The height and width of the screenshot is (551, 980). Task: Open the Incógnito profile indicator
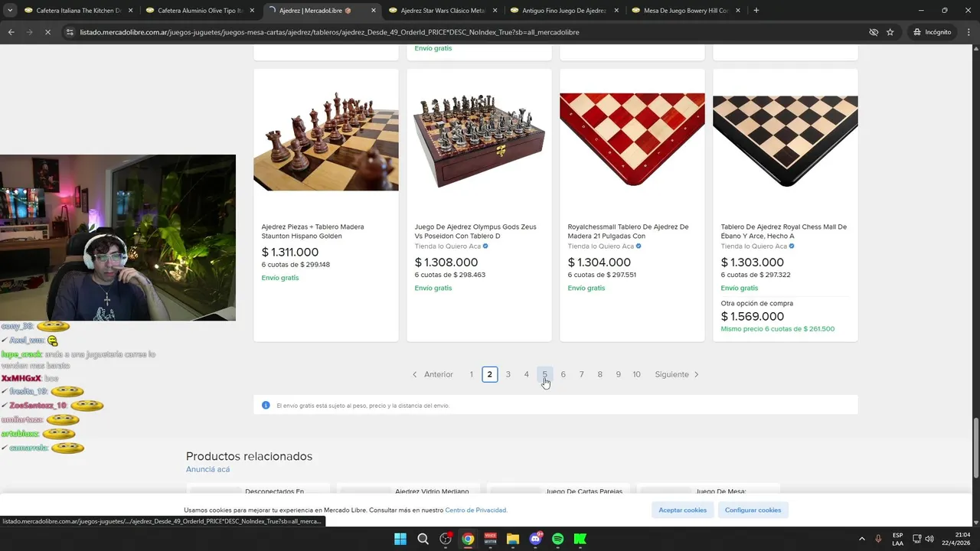point(932,32)
